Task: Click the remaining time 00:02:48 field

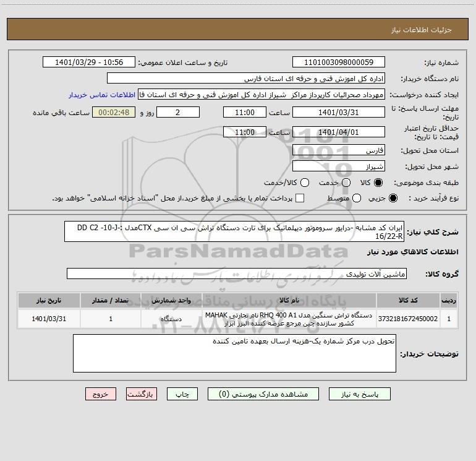Action: 114,112
